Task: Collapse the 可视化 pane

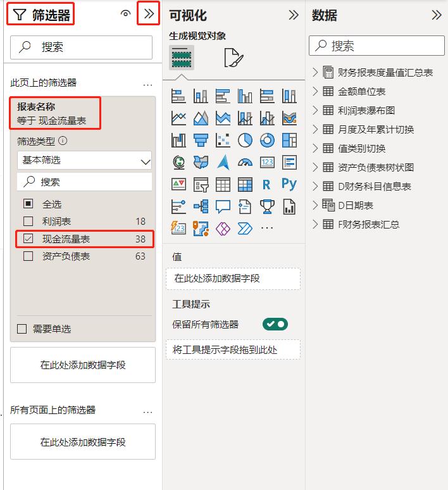Action: pos(294,15)
